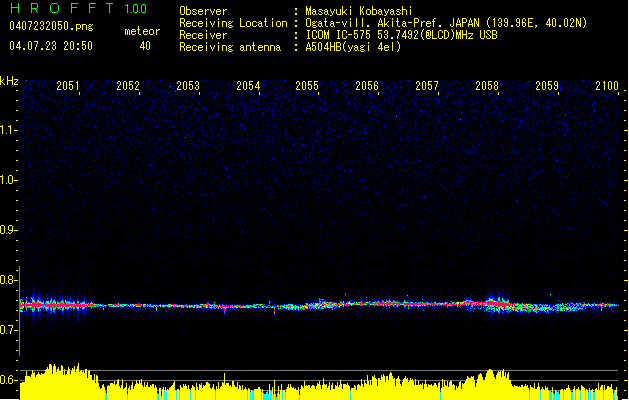This screenshot has width=629, height=400.
Task: Click the HROFFT 1.0.0 title text
Action: click(78, 8)
